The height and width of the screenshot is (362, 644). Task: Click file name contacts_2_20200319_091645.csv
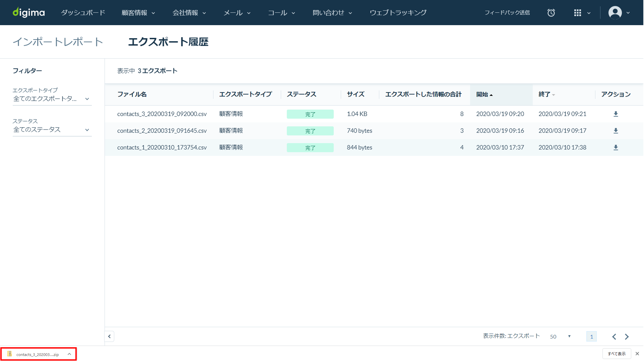coord(162,131)
